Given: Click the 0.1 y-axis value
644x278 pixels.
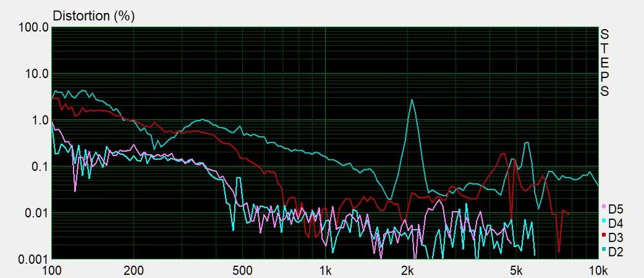Looking at the screenshot, I should [x=41, y=168].
